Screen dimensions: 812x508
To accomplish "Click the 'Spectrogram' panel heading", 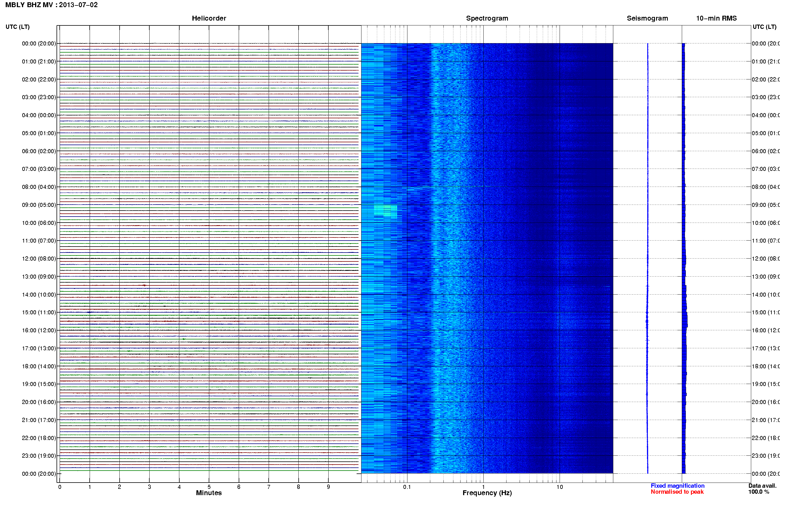I will tap(487, 18).
